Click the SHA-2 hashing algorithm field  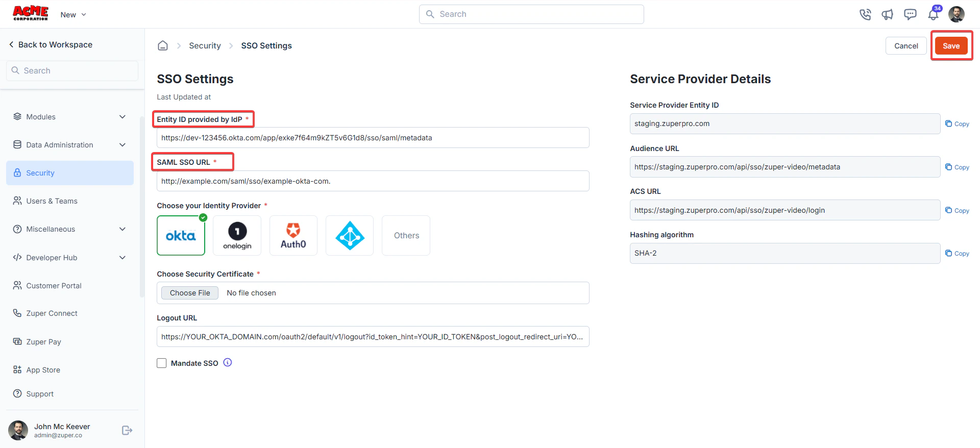[x=785, y=253]
